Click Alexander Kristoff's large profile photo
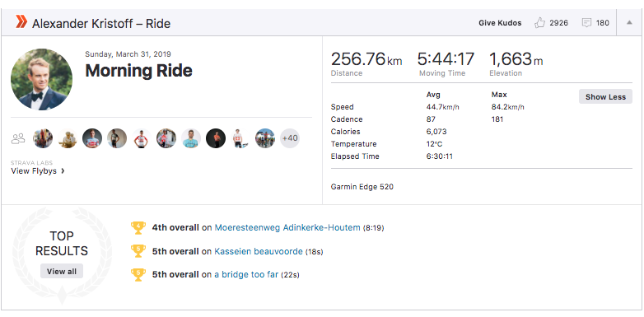644x317 pixels. [x=41, y=79]
